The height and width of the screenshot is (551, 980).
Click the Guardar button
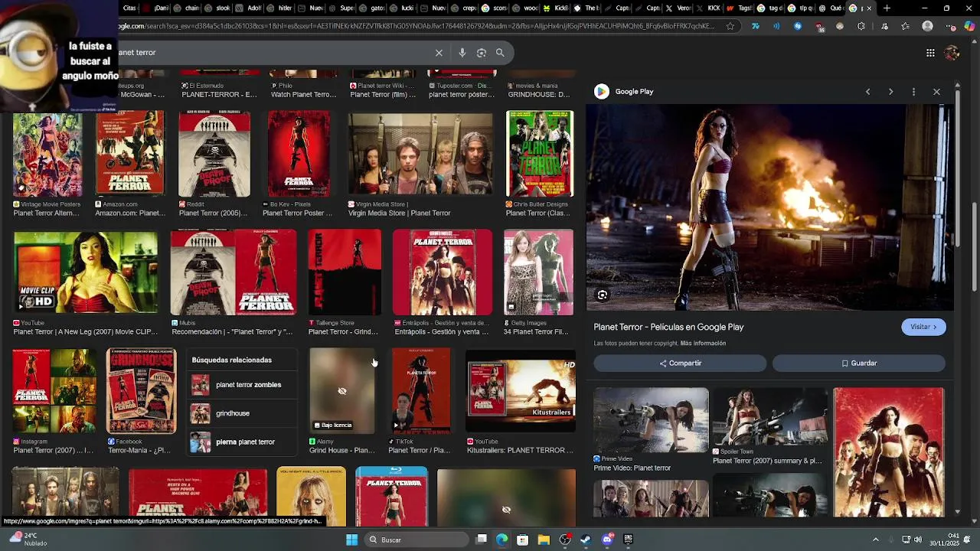pos(858,364)
